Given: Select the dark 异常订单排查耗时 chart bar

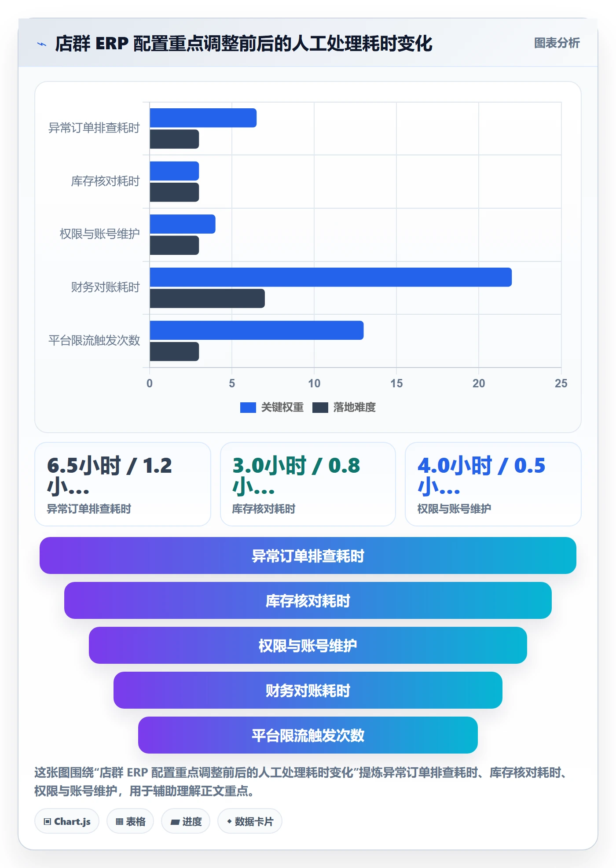Looking at the screenshot, I should [x=174, y=139].
